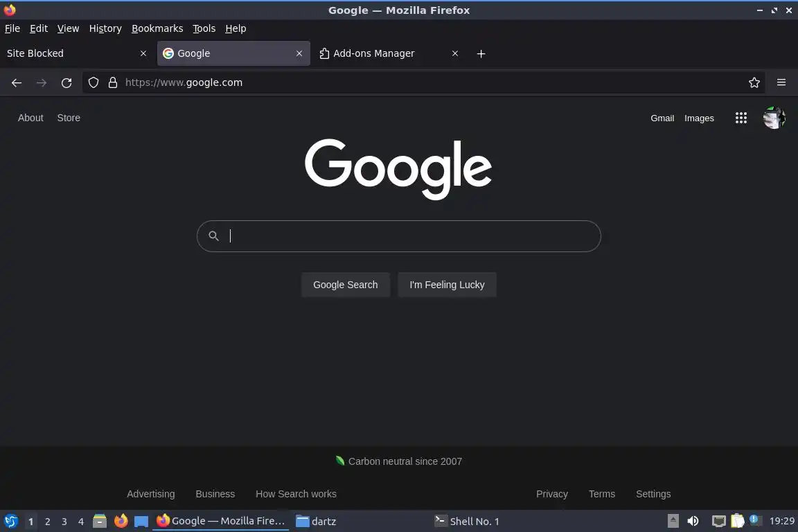Open the Advertising footer link

pyautogui.click(x=150, y=494)
